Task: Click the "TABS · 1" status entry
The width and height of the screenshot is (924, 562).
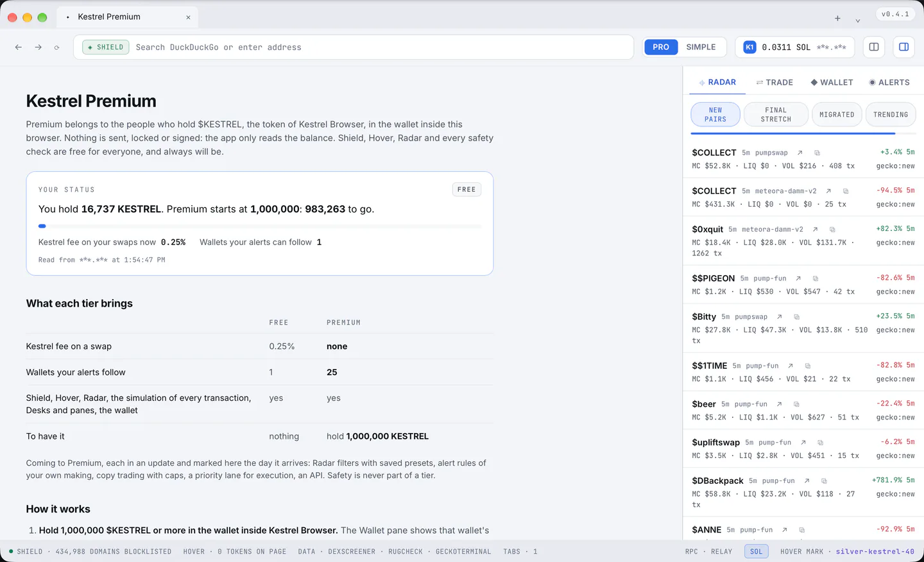Action: pos(520,552)
